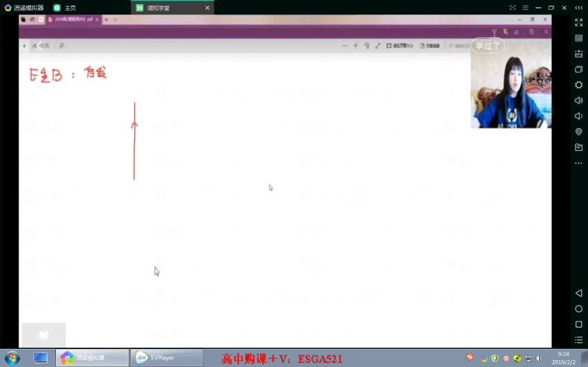The width and height of the screenshot is (588, 367).
Task: Open the system volume speaker tray icon
Action: (539, 359)
